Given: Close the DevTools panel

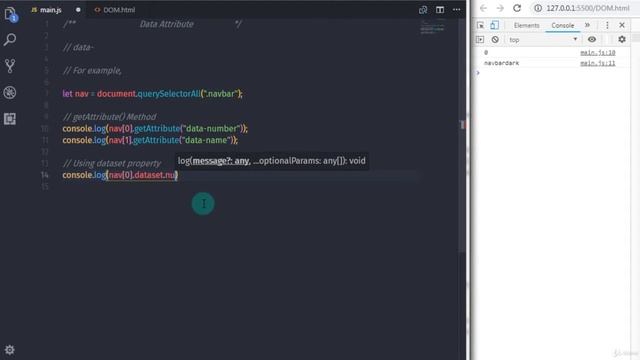Looking at the screenshot, I should coord(622,25).
